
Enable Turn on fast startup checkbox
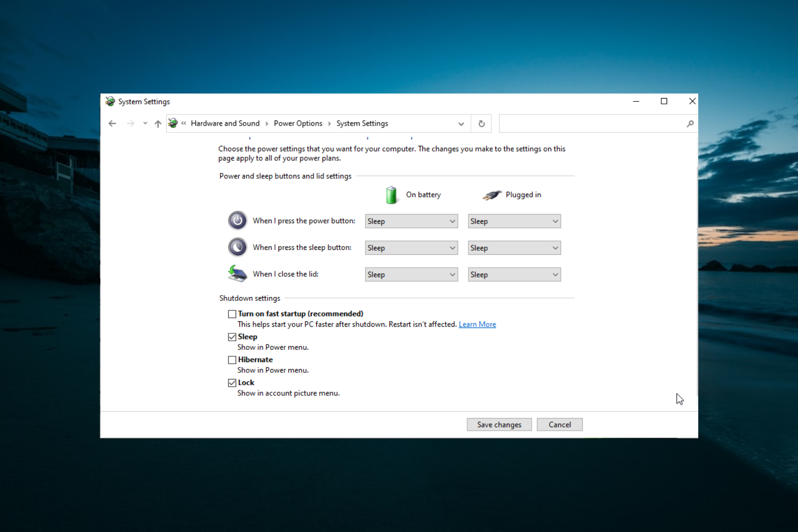[x=232, y=314]
